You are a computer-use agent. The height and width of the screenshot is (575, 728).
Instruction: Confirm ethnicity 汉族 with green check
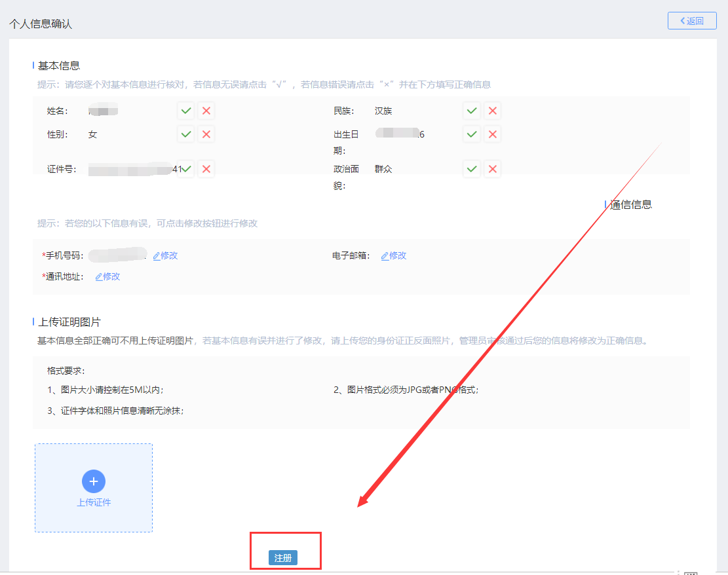pos(472,111)
